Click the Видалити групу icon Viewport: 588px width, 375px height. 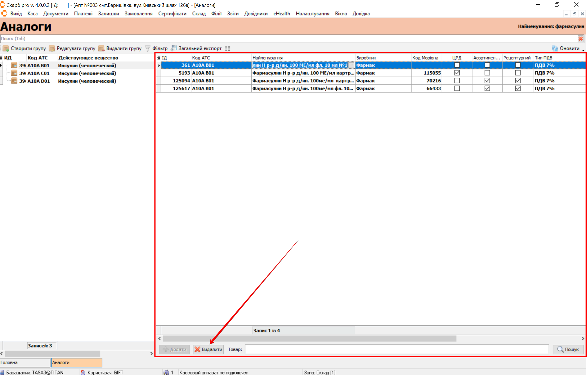(x=101, y=49)
